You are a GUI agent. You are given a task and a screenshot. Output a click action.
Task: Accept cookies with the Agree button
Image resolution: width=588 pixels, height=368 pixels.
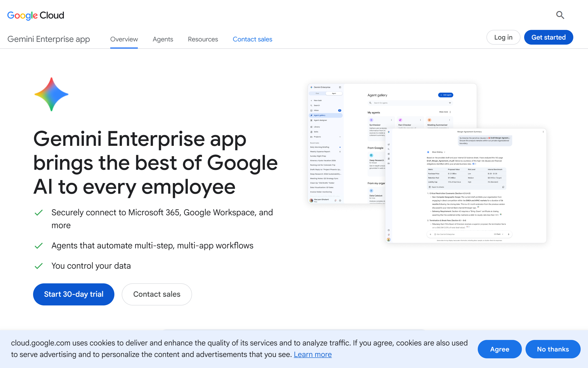click(x=500, y=349)
